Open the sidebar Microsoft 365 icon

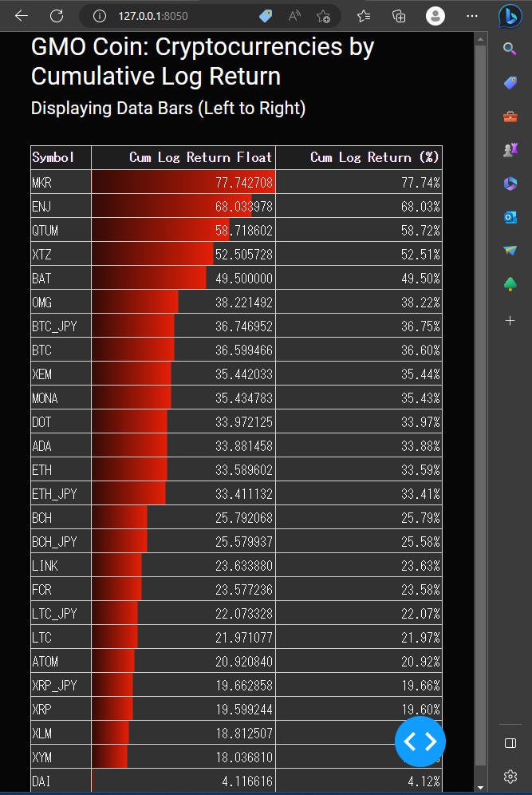point(510,184)
